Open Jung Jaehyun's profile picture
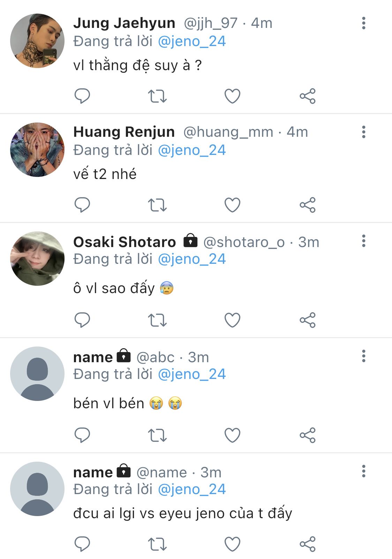This screenshot has height=559, width=392. click(37, 41)
